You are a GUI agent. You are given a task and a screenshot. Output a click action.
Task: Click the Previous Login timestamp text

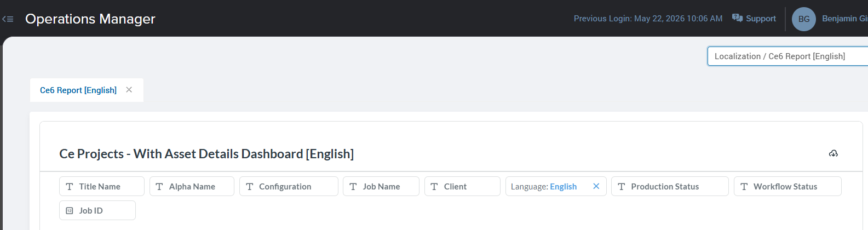pyautogui.click(x=648, y=19)
